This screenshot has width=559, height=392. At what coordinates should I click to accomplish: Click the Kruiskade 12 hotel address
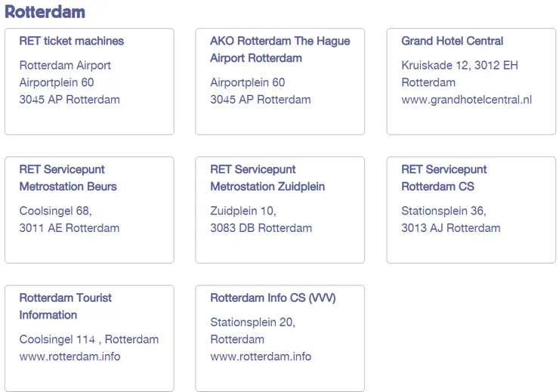[x=459, y=65]
